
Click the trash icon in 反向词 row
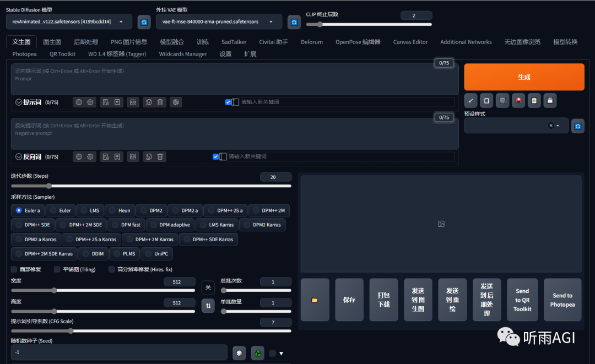click(x=160, y=156)
